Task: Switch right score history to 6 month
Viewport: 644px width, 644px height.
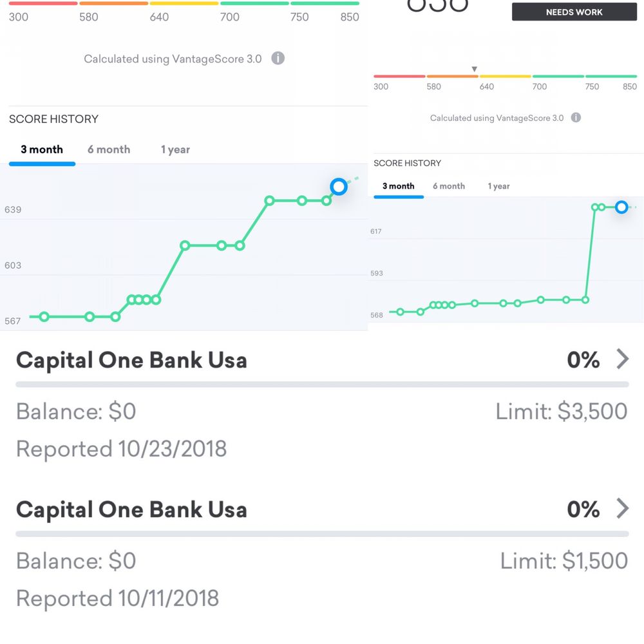Action: click(449, 186)
